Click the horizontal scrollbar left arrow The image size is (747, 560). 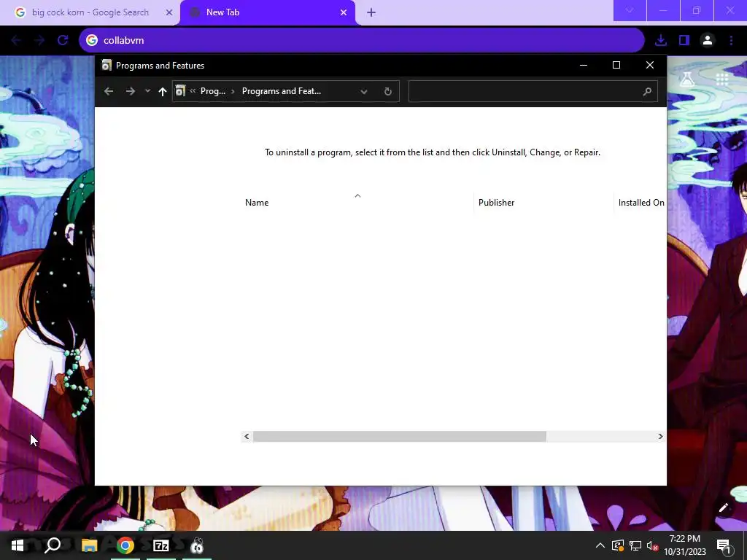coord(247,436)
